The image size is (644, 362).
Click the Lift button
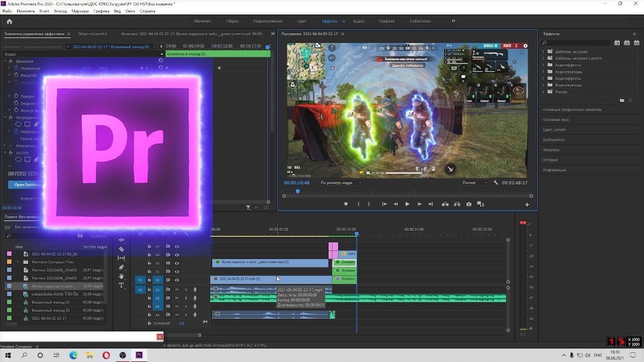[445, 204]
